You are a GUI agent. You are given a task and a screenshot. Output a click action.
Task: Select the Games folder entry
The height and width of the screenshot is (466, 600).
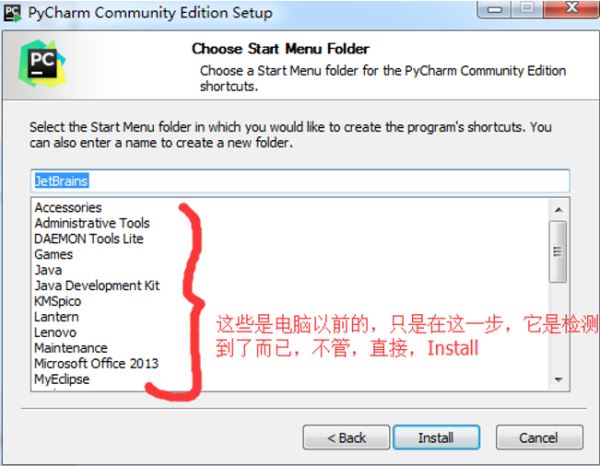click(54, 254)
